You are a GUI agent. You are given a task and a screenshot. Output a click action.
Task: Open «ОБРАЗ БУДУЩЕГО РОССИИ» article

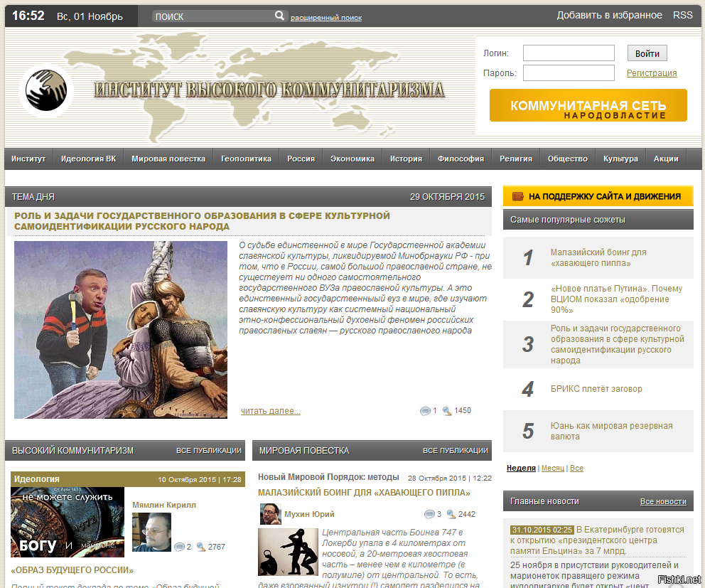point(72,570)
